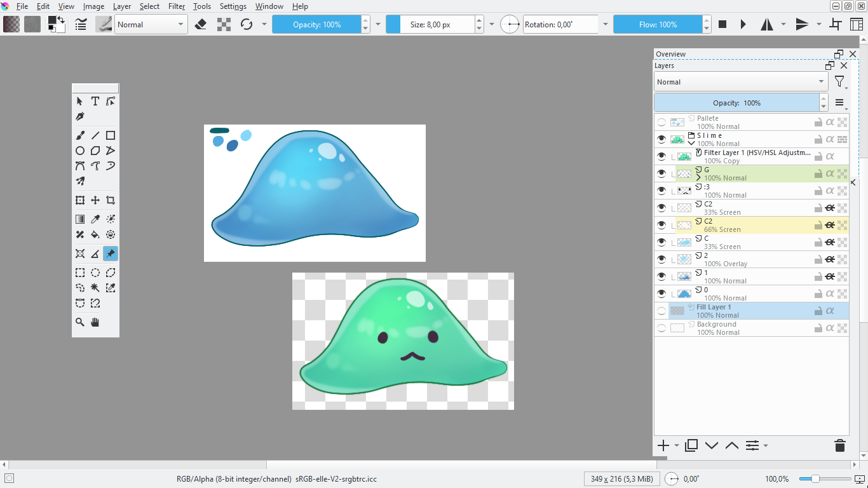This screenshot has height=488, width=868.
Task: Open the brush blending mode Normal dropdown
Action: click(151, 24)
